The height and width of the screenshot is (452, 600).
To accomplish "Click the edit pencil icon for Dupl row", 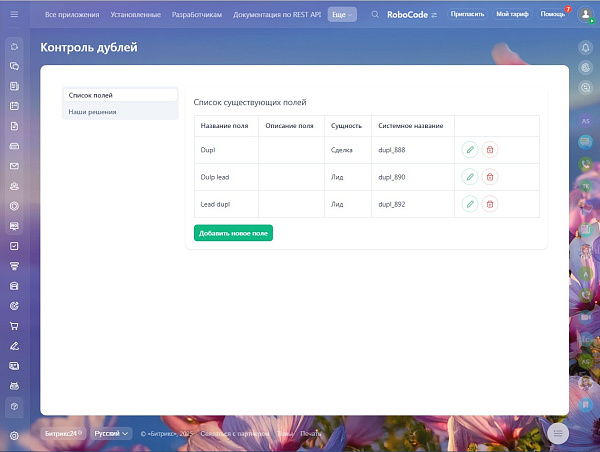I will [470, 150].
